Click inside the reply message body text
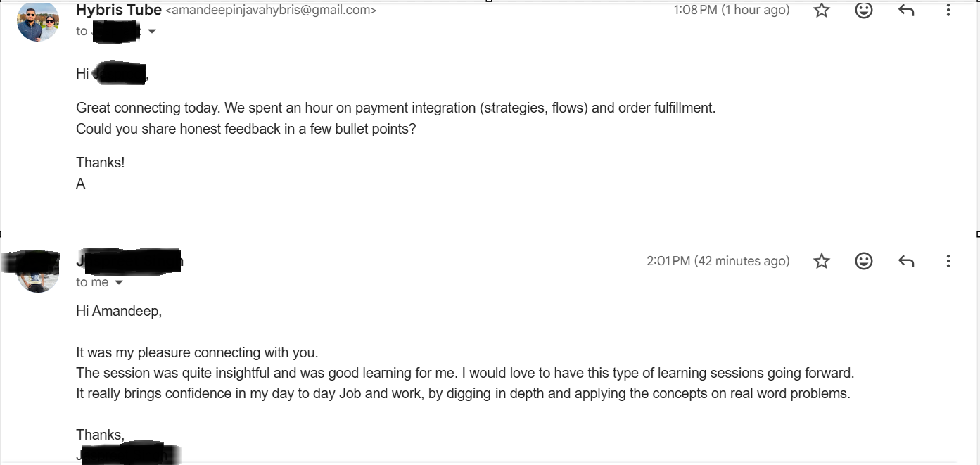The width and height of the screenshot is (980, 465). (x=422, y=372)
